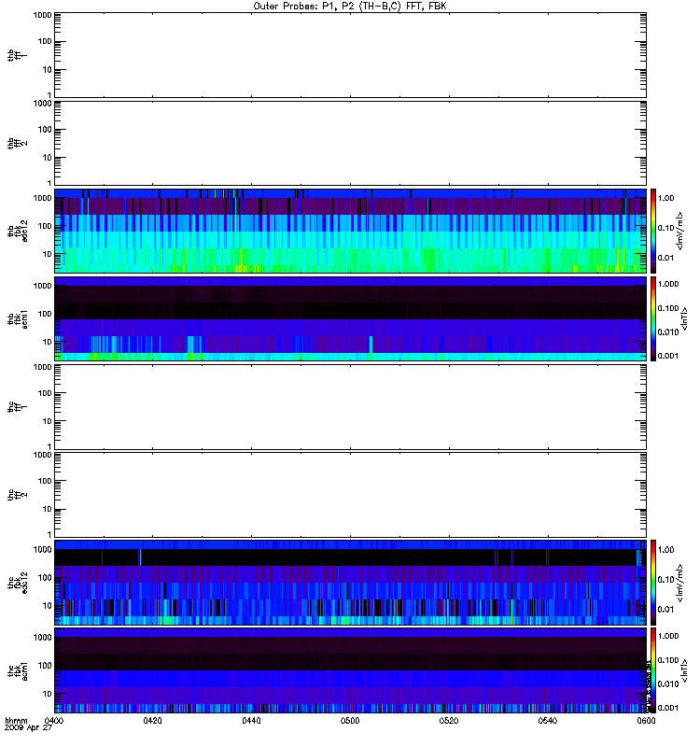
Task: Click the 0520 time axis label
Action: (x=449, y=720)
